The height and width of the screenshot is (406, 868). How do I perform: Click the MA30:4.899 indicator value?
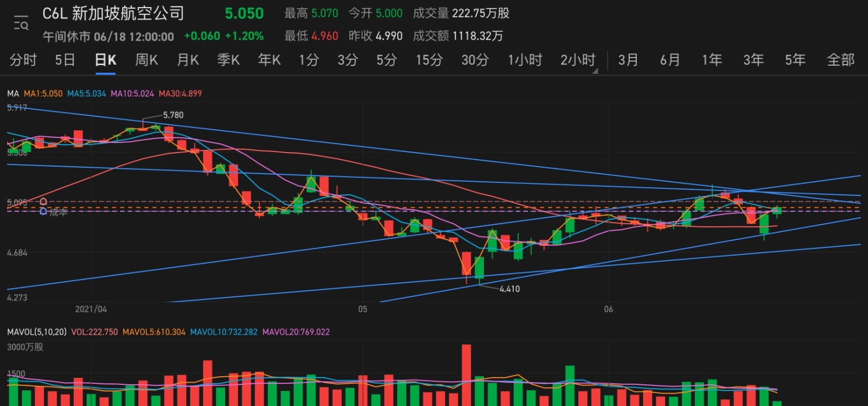[x=180, y=93]
